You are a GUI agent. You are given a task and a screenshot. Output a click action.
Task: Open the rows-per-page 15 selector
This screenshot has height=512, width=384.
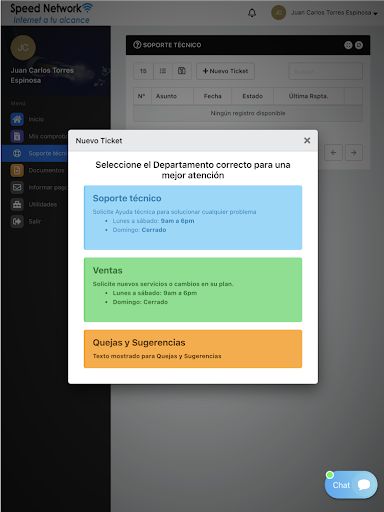tap(143, 71)
